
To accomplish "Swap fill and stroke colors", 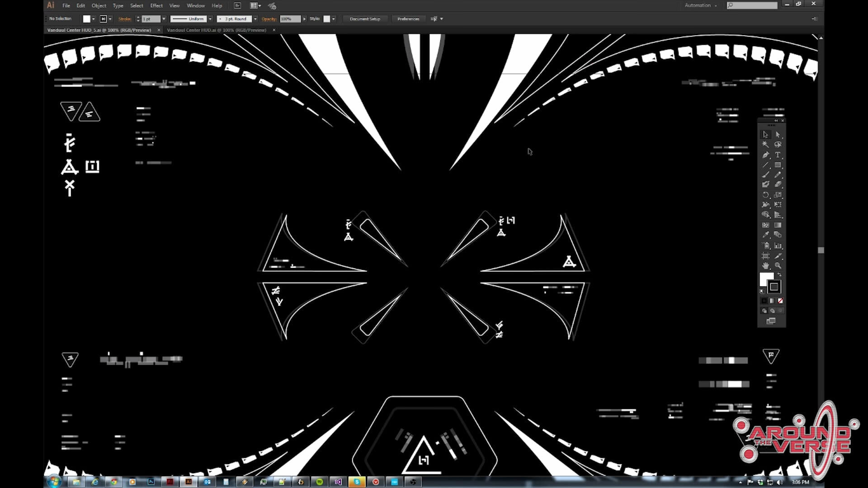I will click(779, 275).
